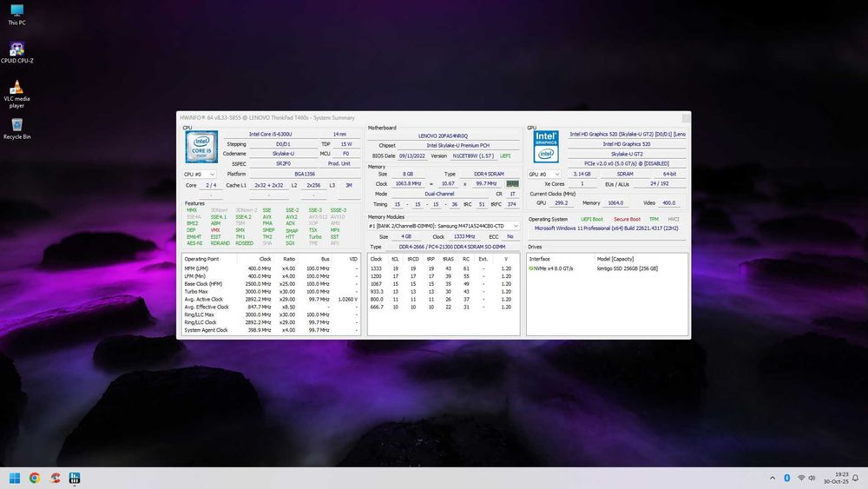Click 'Avg. Active Clock' row
The width and height of the screenshot is (868, 489).
(271, 300)
